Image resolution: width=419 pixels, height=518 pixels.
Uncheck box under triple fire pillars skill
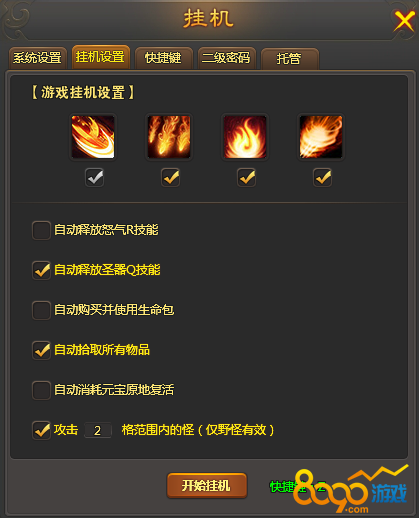(171, 178)
